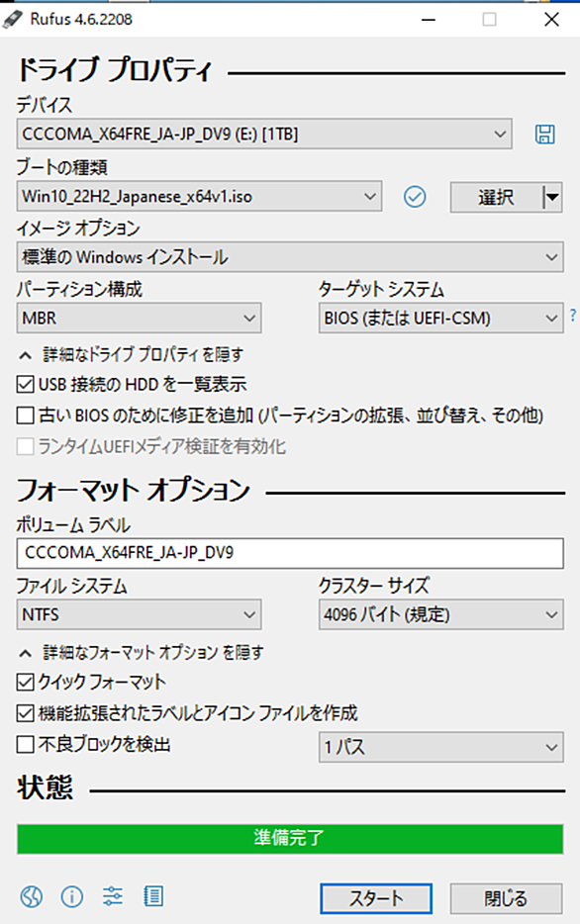Viewport: 580px width, 924px height.
Task: Click the 閉じる button
Action: tap(507, 898)
